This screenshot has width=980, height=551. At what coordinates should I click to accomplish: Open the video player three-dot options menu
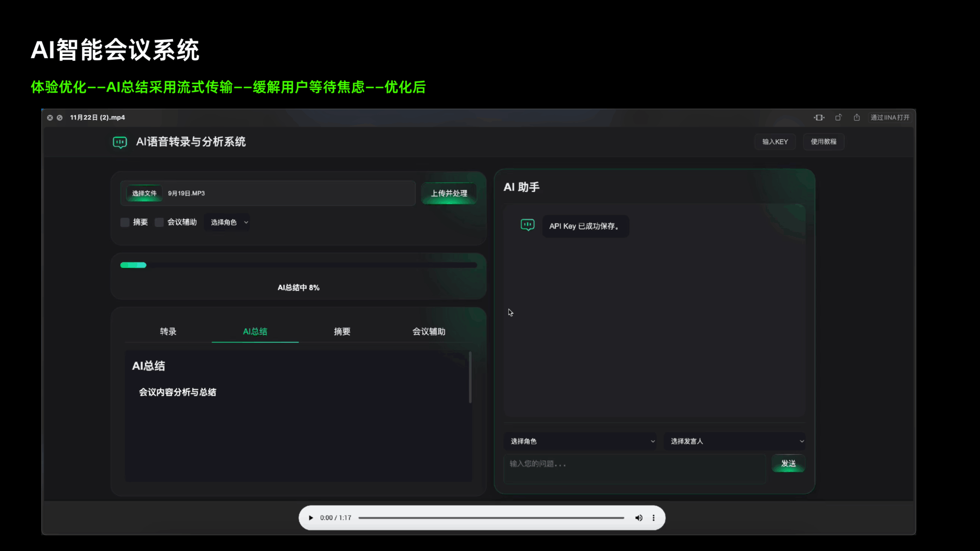[653, 518]
